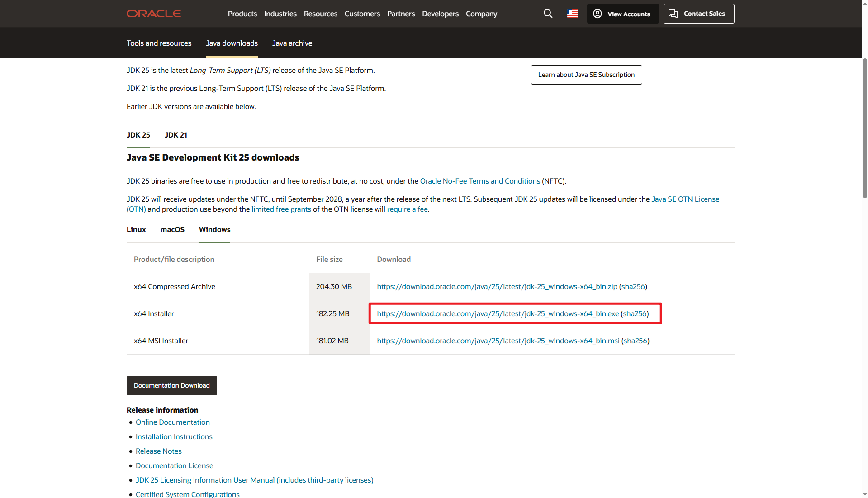Open the Developers menu
This screenshot has height=498, width=868.
coord(440,14)
